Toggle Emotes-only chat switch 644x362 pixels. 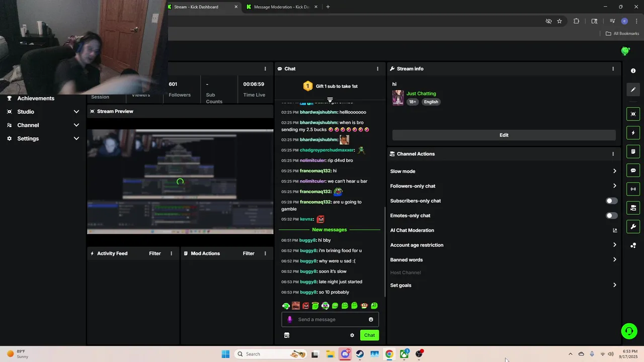[x=611, y=216]
